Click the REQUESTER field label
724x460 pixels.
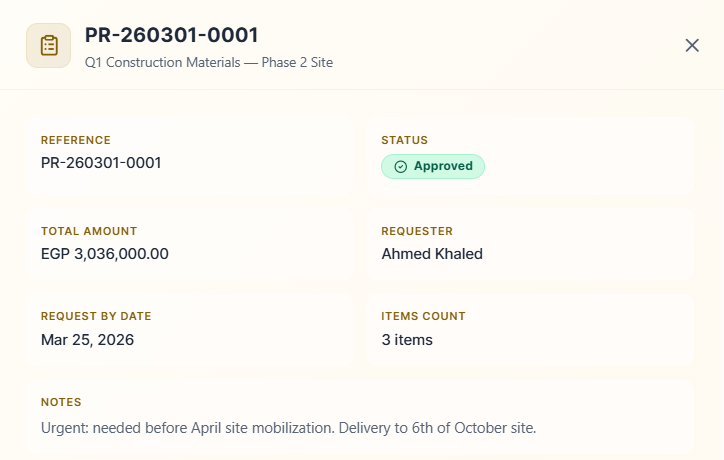pos(417,231)
